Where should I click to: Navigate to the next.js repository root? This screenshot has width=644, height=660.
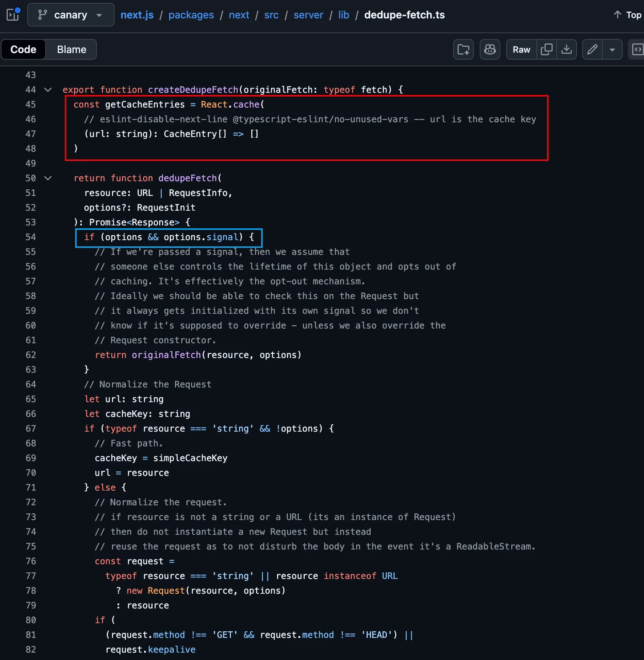pos(137,15)
